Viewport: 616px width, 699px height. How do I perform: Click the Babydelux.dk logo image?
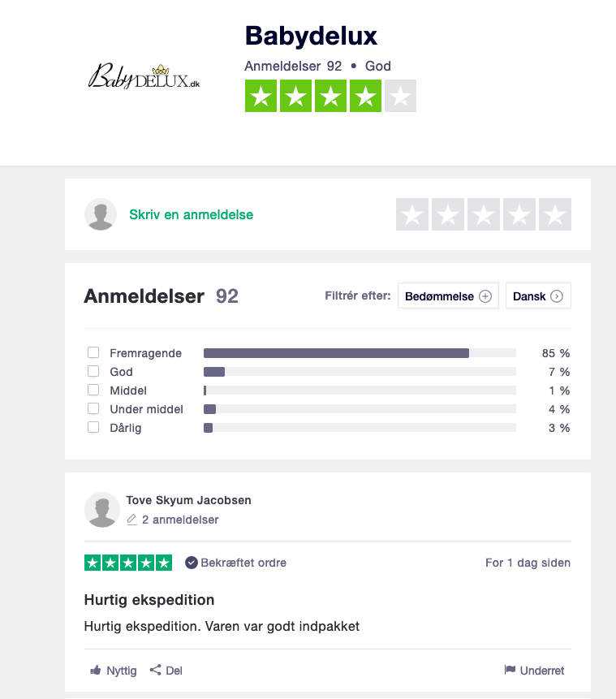pyautogui.click(x=144, y=76)
